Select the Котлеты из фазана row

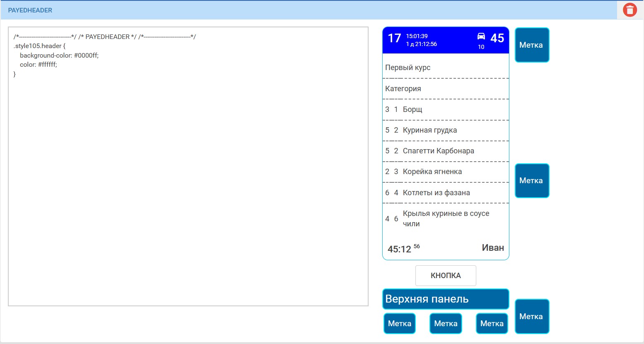[445, 193]
